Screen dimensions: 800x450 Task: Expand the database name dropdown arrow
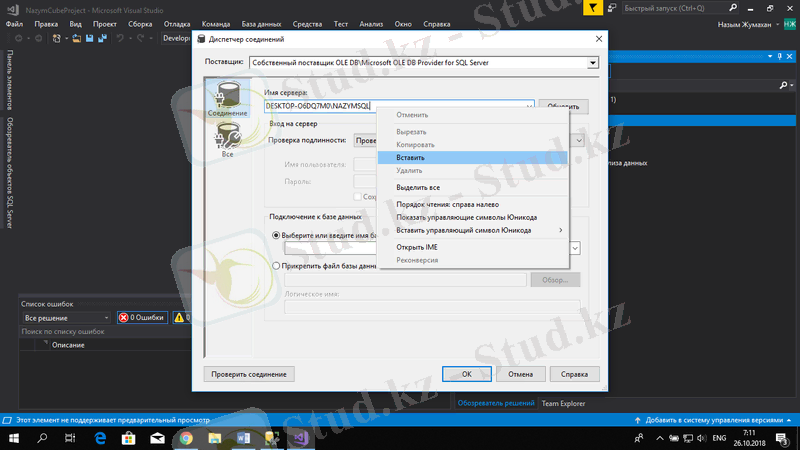[575, 248]
